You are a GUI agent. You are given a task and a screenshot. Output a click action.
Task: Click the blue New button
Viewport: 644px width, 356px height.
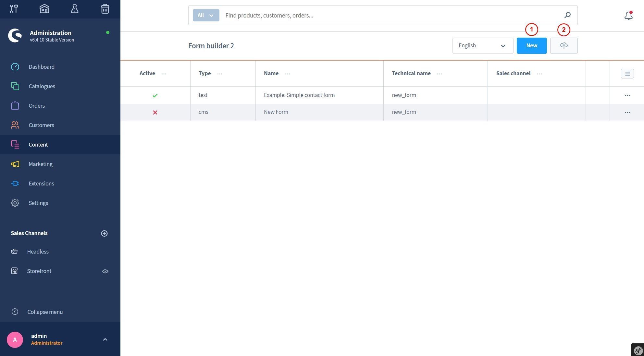[531, 46]
